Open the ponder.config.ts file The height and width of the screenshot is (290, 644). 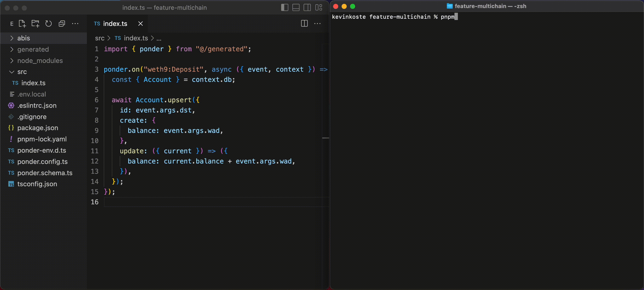coord(43,161)
